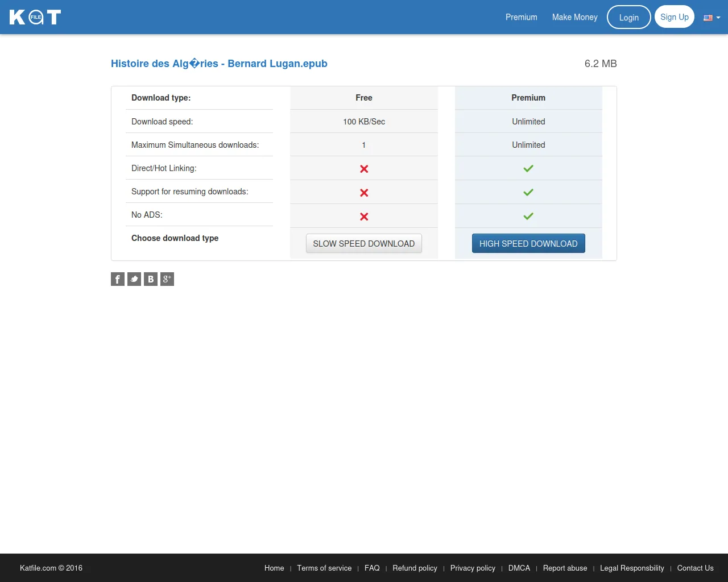Start the HIGH SPEED DOWNLOAD

click(x=528, y=243)
